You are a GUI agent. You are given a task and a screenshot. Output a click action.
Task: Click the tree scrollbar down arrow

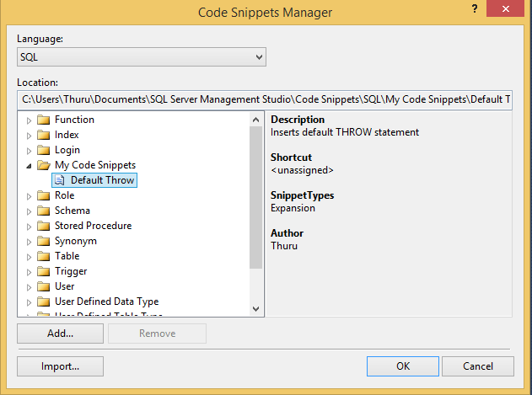(x=256, y=310)
